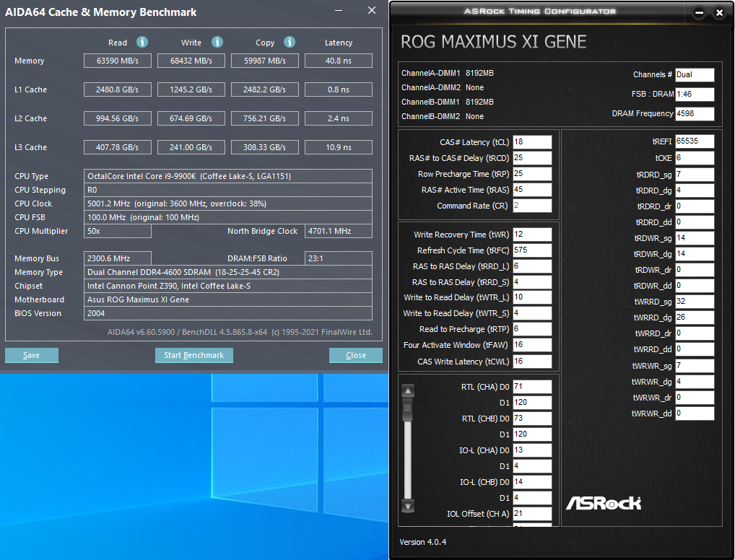
Task: Click the tWTR_S value field
Action: tap(532, 313)
